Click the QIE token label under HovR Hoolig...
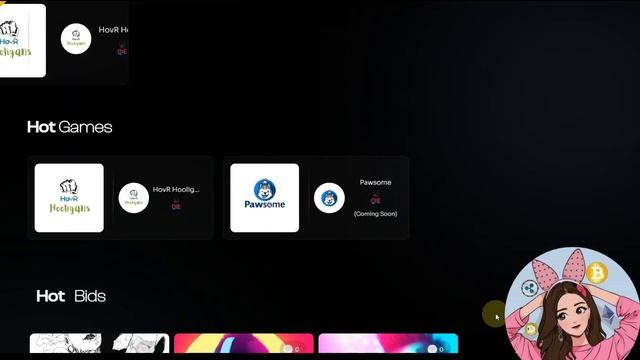This screenshot has height=360, width=640. 176,205
